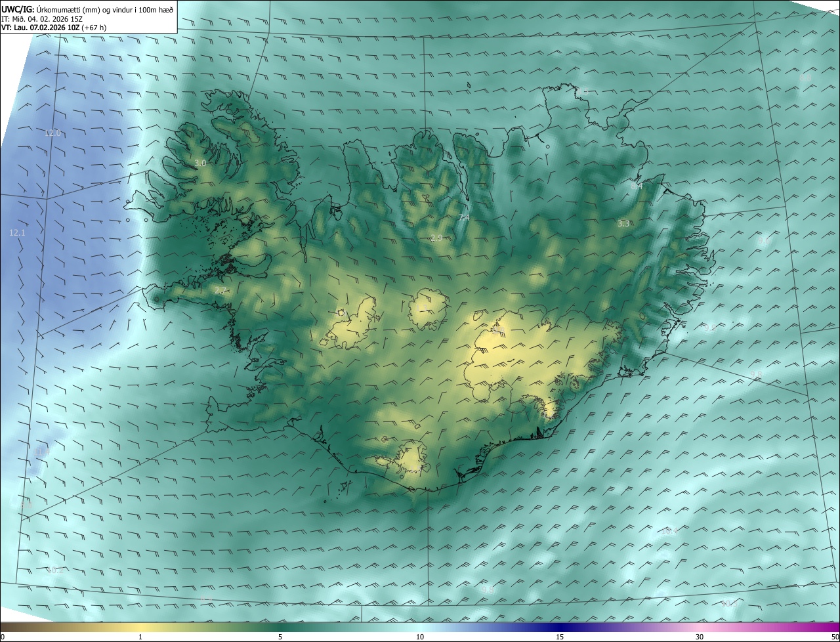The height and width of the screenshot is (642, 840).
Task: Click the 3.0 value label over the Westfjords
Action: (200, 163)
